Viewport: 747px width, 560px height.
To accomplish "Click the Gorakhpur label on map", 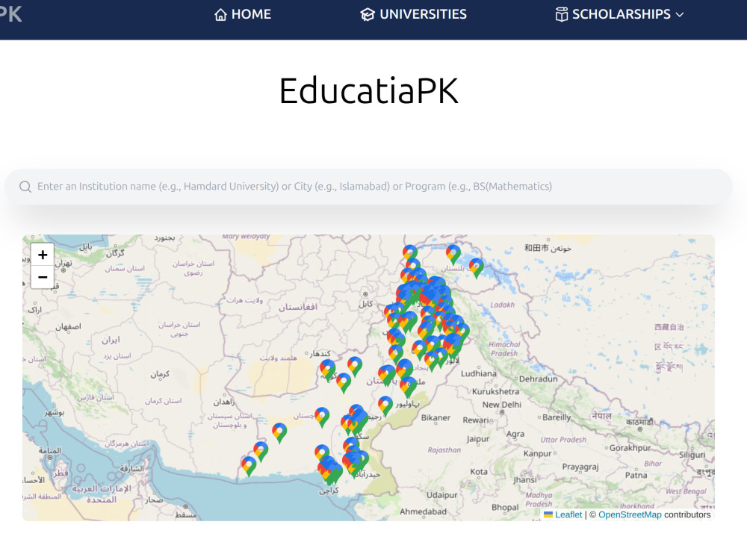I will (x=630, y=448).
